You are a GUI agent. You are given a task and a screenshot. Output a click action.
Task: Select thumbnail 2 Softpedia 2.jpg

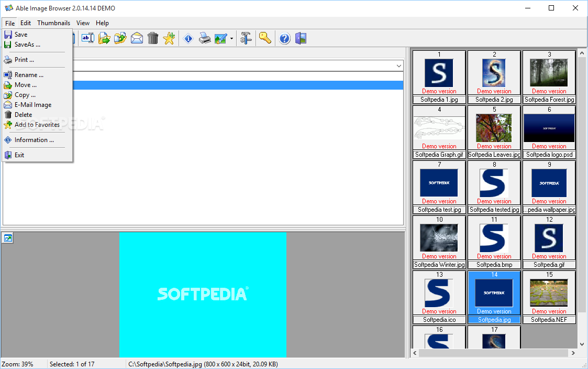click(494, 77)
